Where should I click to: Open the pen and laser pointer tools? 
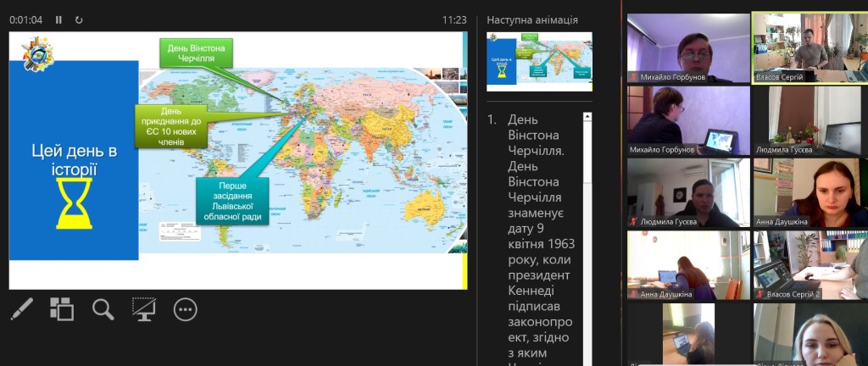coord(21,309)
